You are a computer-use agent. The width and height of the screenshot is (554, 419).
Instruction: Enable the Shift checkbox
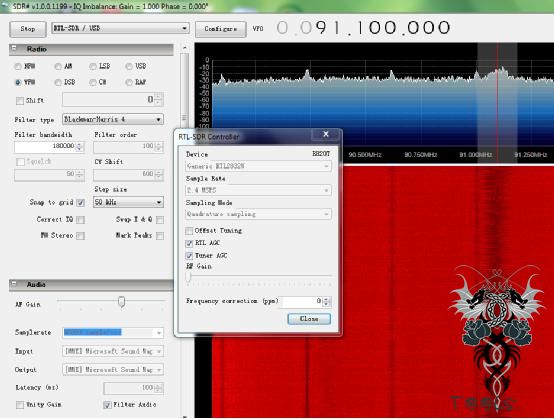pos(20,101)
